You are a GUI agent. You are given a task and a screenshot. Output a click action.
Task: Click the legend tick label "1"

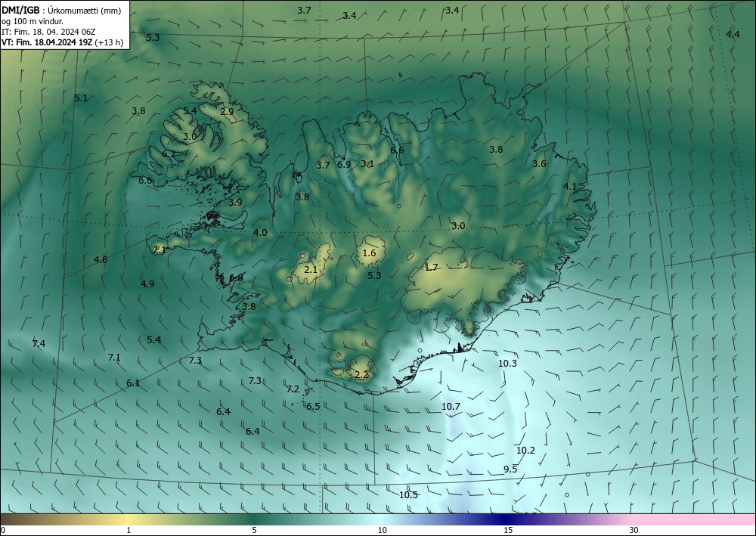tap(129, 530)
